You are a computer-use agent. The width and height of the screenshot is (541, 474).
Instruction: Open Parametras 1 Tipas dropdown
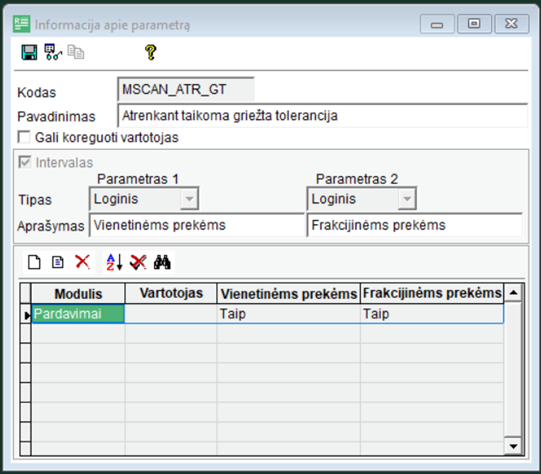tap(189, 199)
